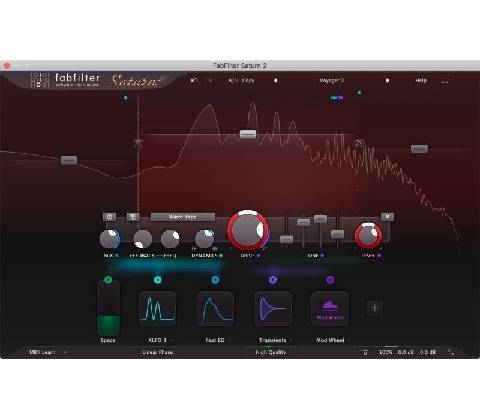Toggle full screen icon at top right

tap(445, 81)
